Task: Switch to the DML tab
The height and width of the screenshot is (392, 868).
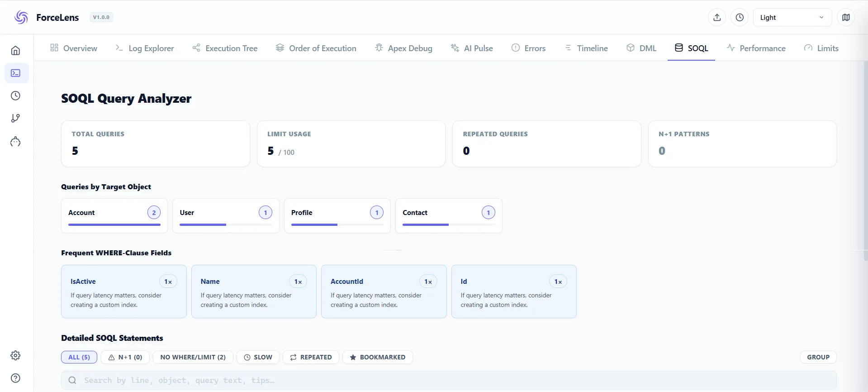Action: pyautogui.click(x=641, y=48)
